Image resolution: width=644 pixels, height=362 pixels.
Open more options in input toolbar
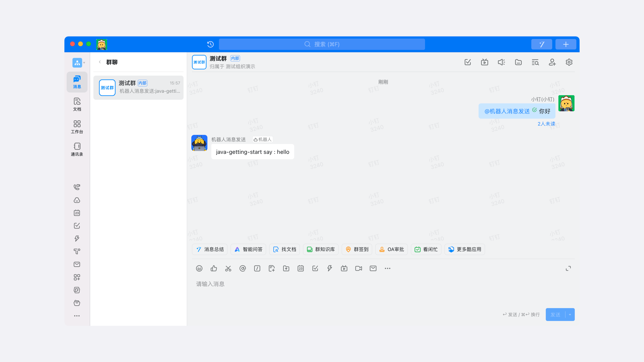tap(387, 268)
